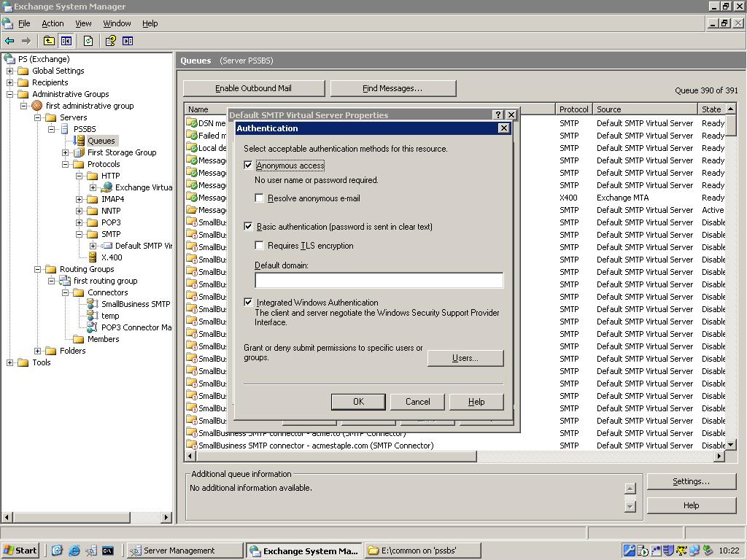Collapse the Routing Groups node

[x=37, y=269]
